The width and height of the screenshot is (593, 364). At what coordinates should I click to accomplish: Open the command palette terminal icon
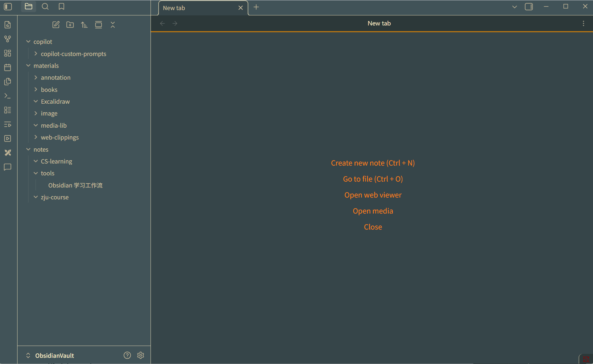click(8, 96)
